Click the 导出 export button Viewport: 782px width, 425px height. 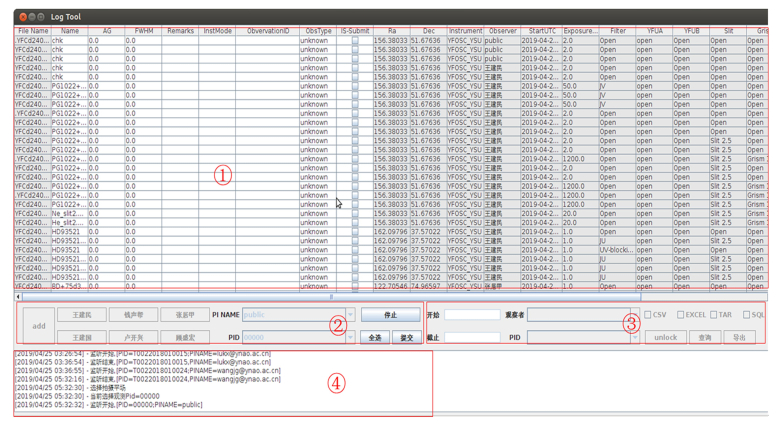tap(739, 338)
